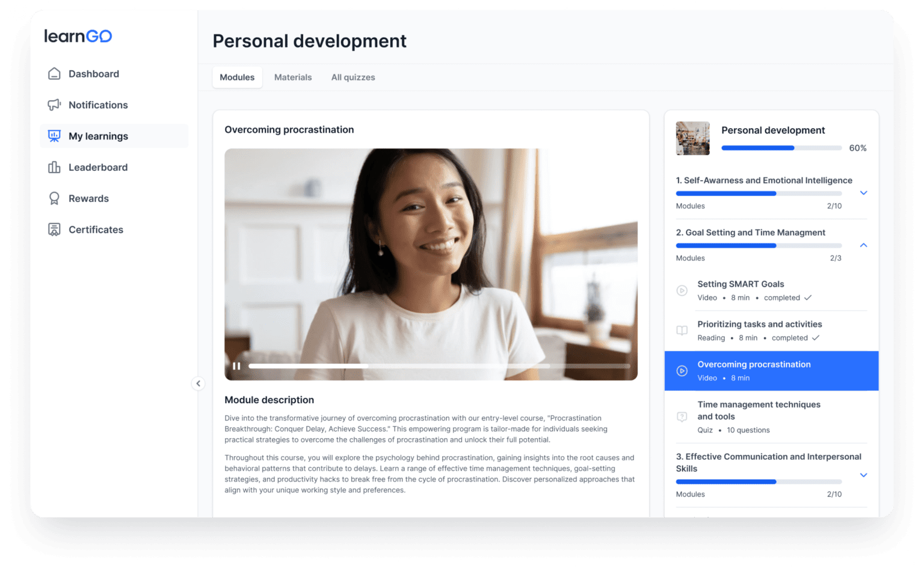Expand the Self-Awarness and Emotional Intelligence section

(x=863, y=193)
